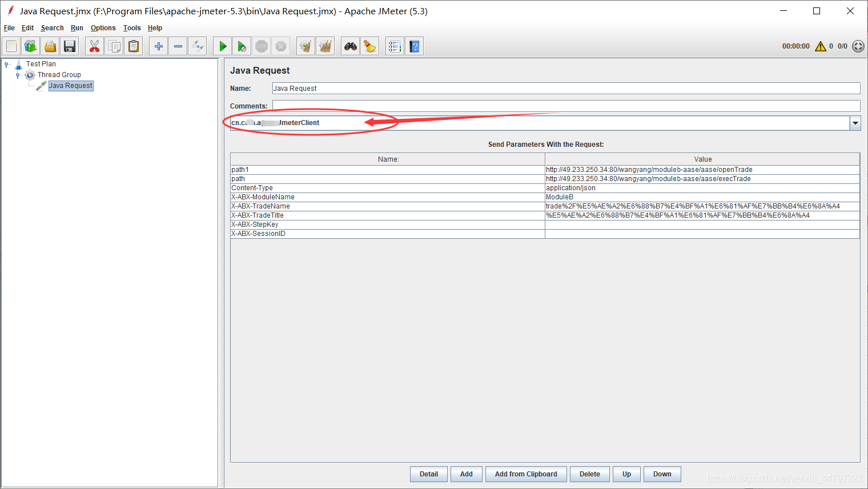Select the X-ABX-SessionID cell

[388, 234]
